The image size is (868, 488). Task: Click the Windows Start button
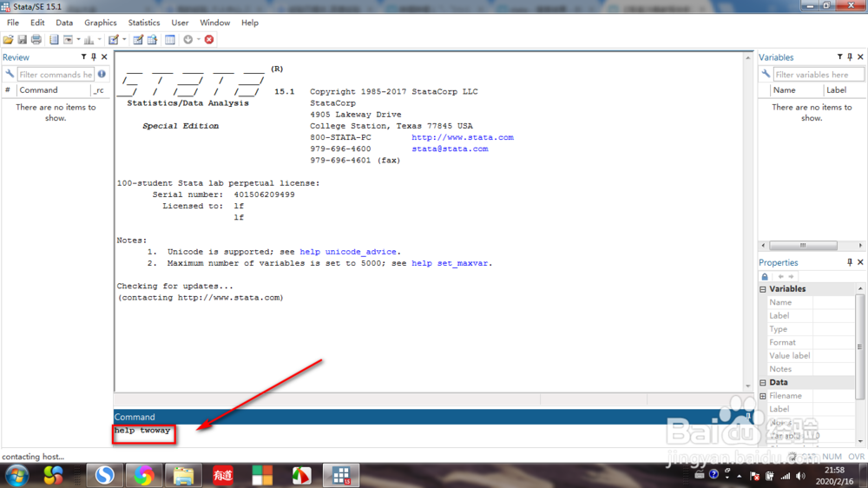pos(17,475)
